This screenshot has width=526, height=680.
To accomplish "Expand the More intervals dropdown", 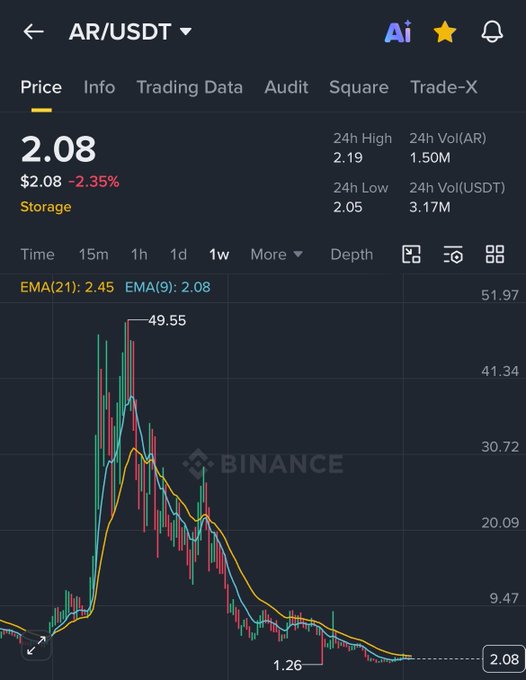I will [x=277, y=254].
